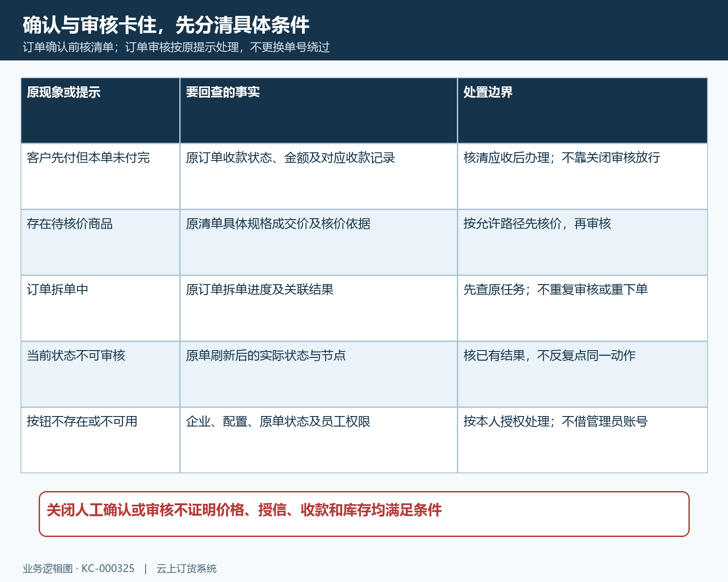Viewport: 728px width, 582px height.
Task: Select cell 核清应收后办理；不靠关闭审核放行
Action: [582, 176]
